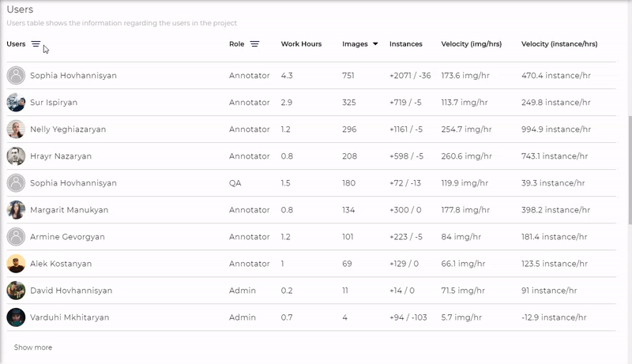Click the Show more link
This screenshot has height=364, width=632.
(x=33, y=347)
